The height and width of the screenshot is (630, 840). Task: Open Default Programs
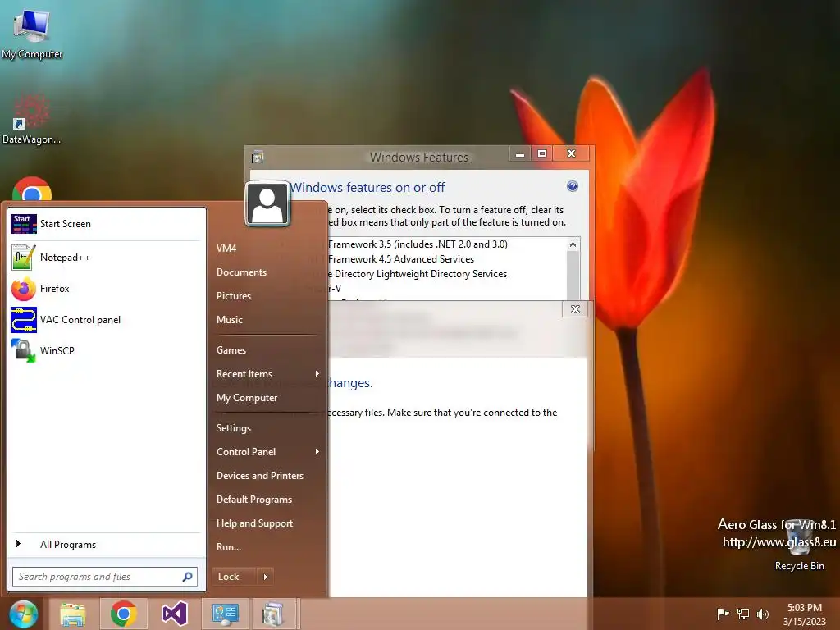tap(254, 500)
